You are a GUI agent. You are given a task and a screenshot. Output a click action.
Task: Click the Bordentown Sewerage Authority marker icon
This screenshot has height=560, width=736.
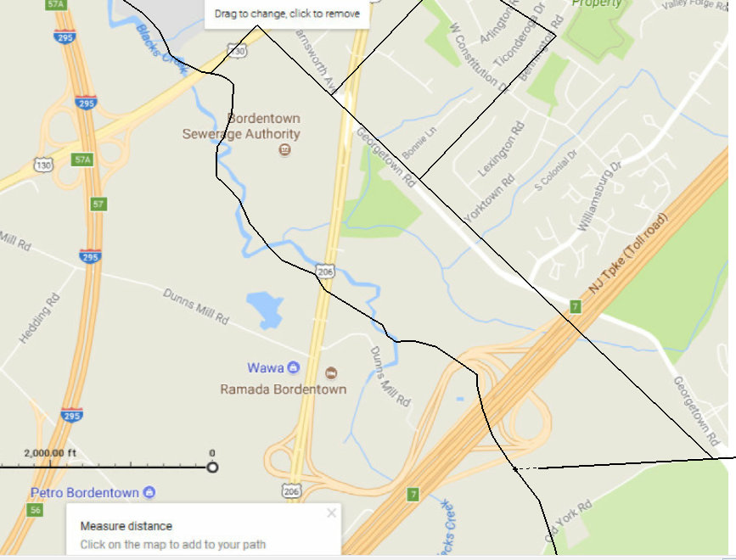pos(284,149)
